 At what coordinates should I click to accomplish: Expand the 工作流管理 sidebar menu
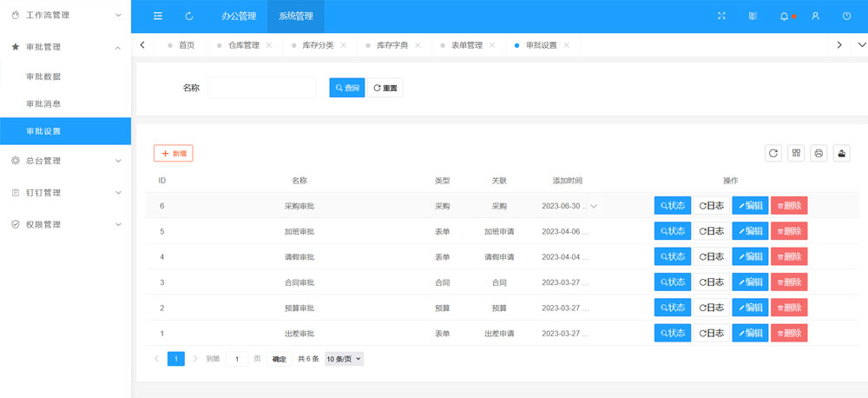[118, 15]
